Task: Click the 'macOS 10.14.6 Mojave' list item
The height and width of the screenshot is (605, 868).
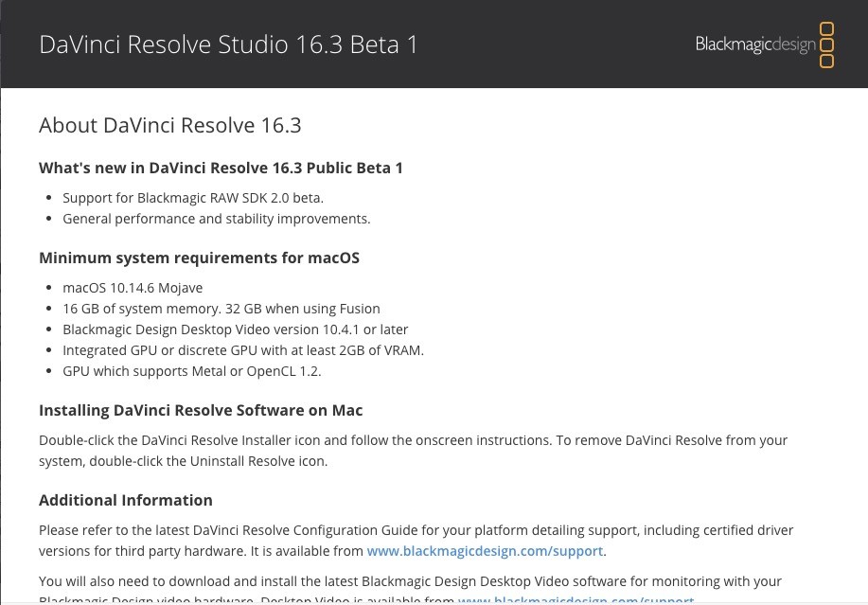Action: click(133, 288)
